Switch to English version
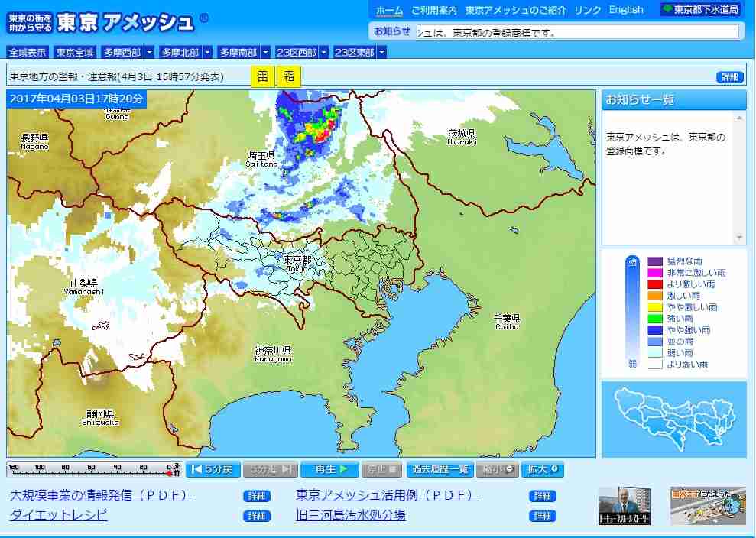 click(x=626, y=10)
